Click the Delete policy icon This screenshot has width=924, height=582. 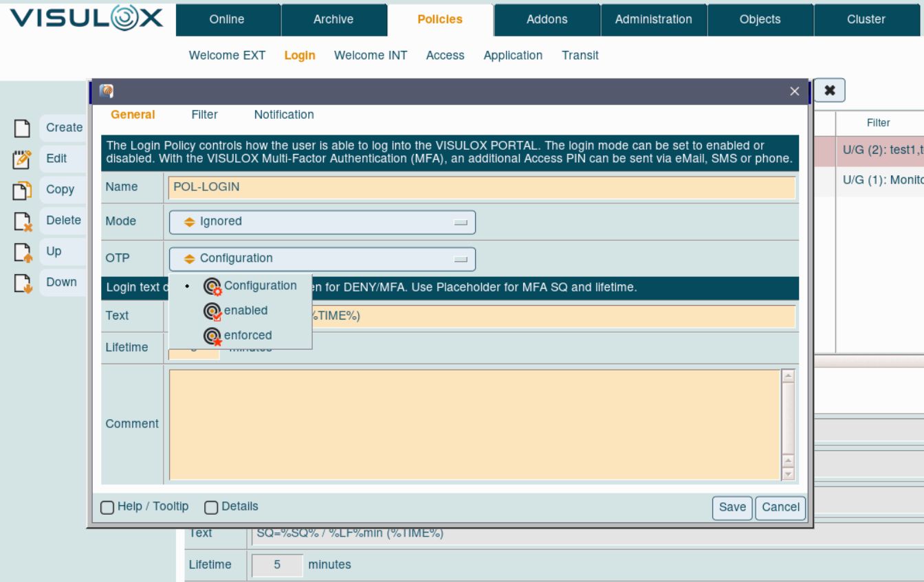point(23,221)
